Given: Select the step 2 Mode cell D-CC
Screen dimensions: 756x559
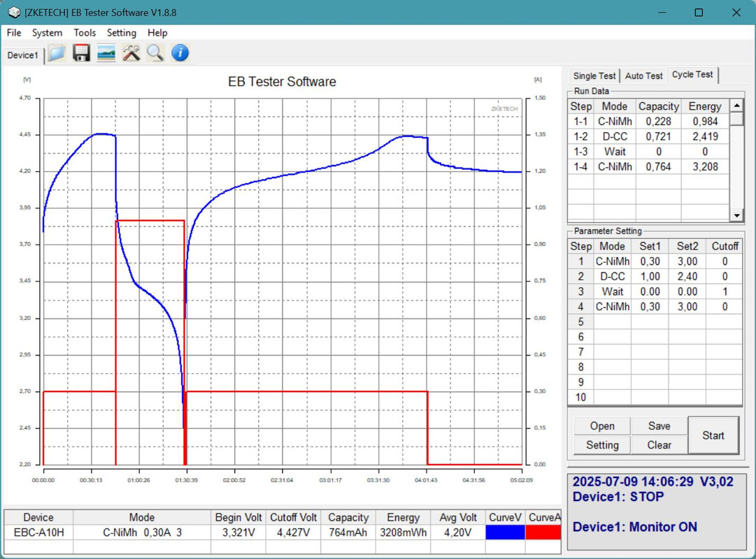Looking at the screenshot, I should [x=613, y=277].
